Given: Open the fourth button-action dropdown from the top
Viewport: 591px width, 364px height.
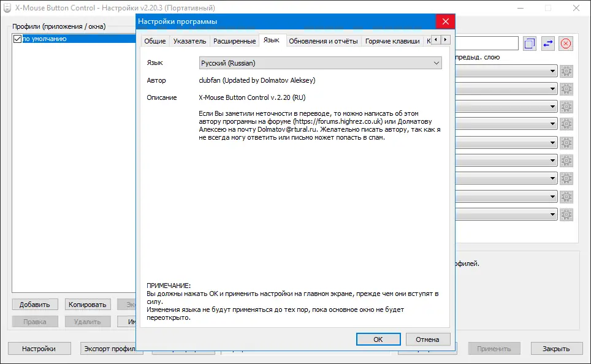Looking at the screenshot, I should coord(506,124).
